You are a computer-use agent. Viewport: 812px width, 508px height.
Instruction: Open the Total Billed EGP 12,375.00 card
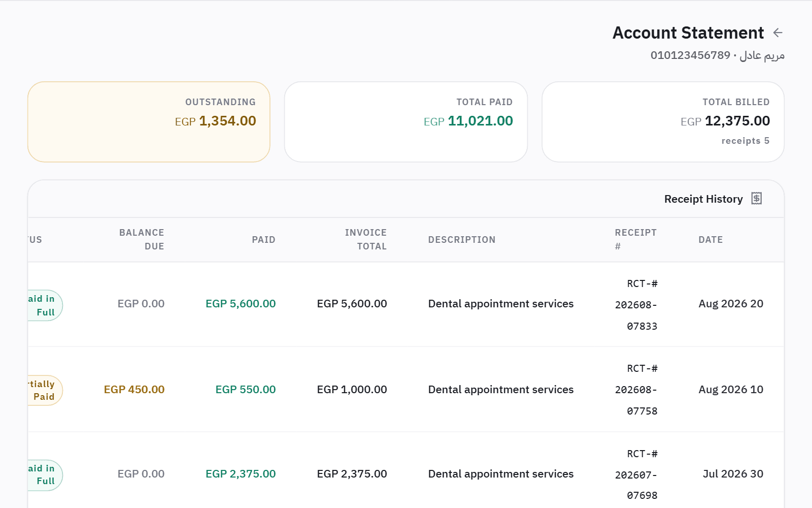(663, 122)
